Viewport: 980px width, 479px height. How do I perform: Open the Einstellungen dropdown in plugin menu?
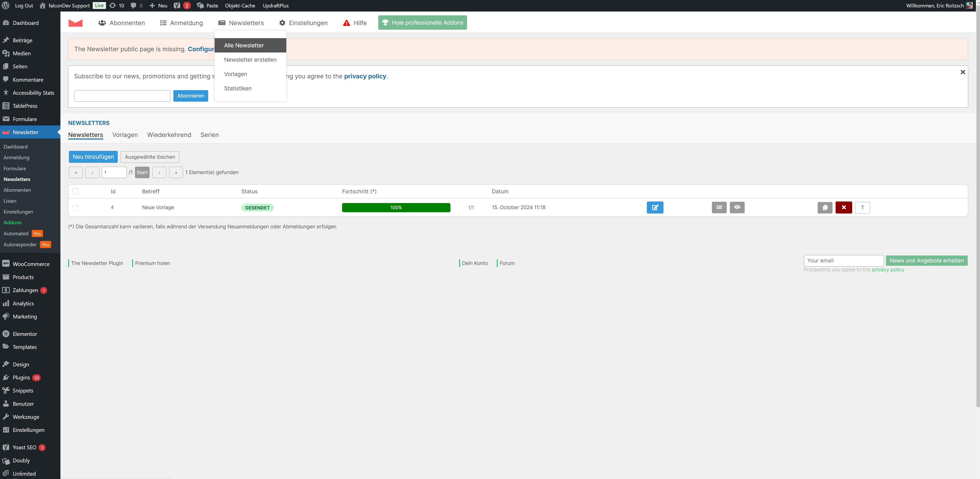303,23
